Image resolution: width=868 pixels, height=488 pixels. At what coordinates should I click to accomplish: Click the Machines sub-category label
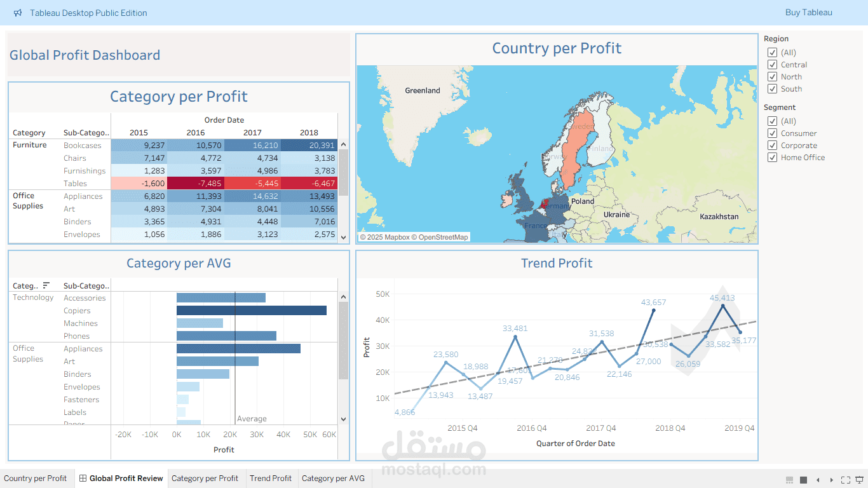(81, 323)
